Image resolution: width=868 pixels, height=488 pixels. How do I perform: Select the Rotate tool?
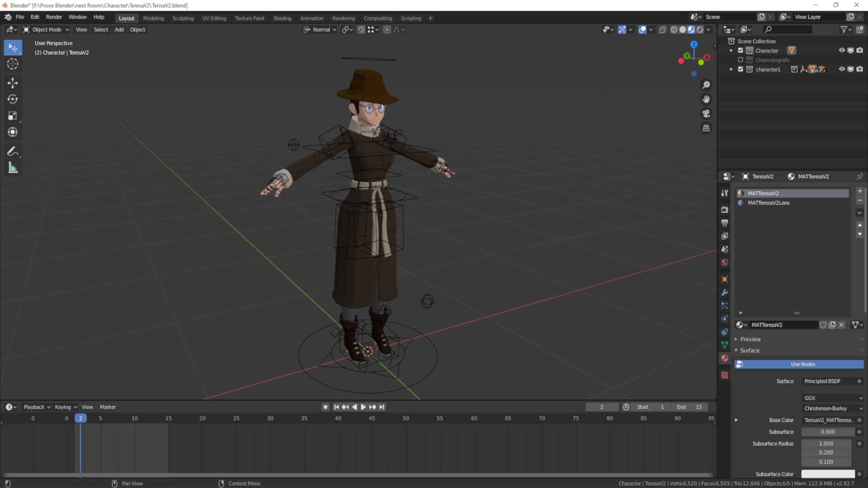click(13, 99)
